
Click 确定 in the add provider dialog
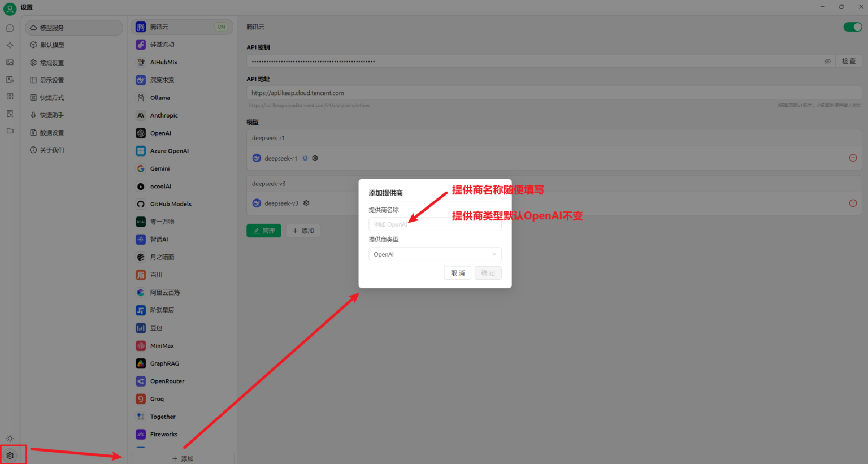[x=488, y=273]
